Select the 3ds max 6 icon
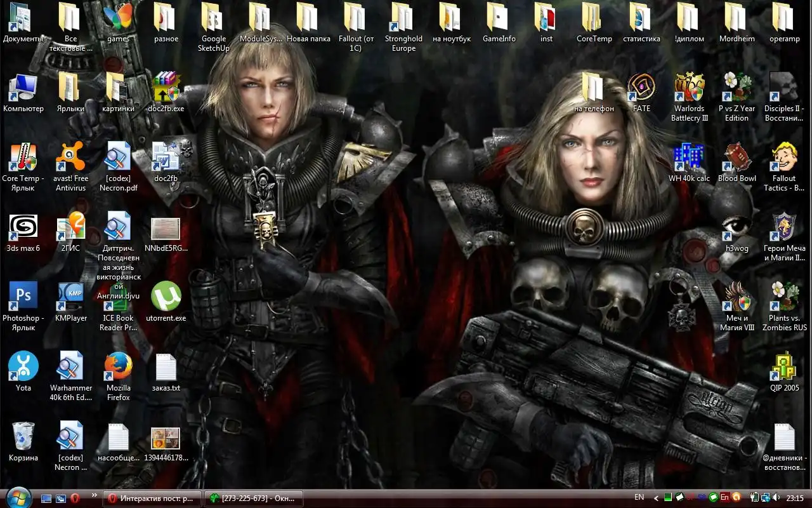Screen dimensions: 812x508 pyautogui.click(x=23, y=227)
